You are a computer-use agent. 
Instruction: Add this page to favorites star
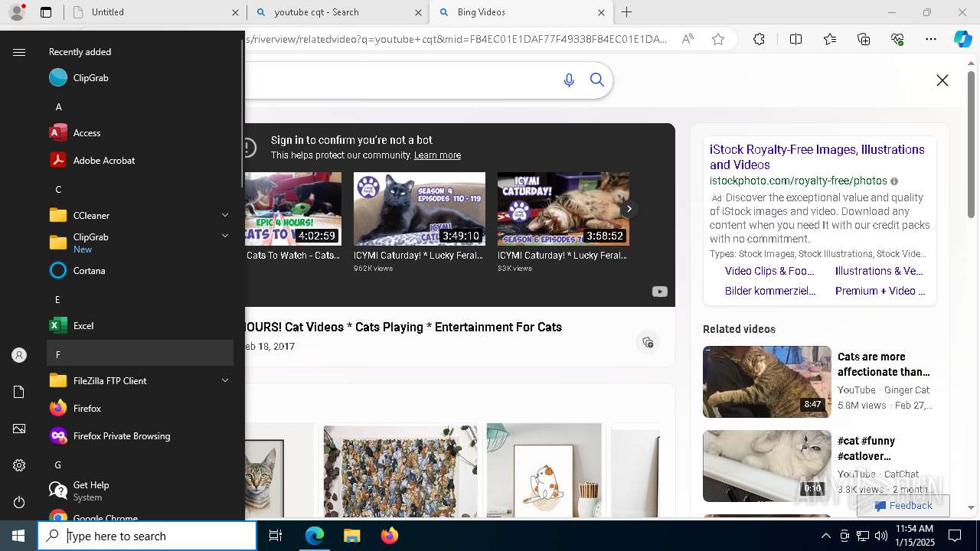click(718, 39)
